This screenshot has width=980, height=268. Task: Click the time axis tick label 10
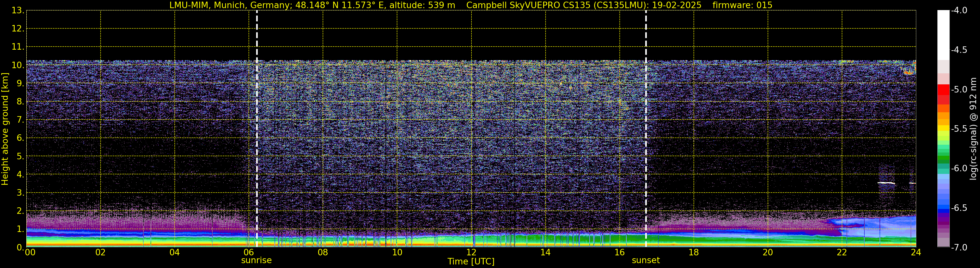[x=397, y=252]
